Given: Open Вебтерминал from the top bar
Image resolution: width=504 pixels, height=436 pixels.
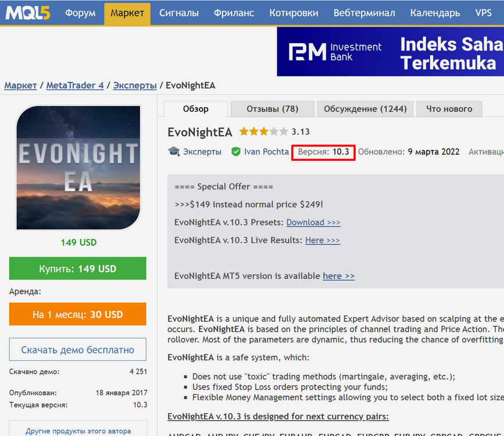Looking at the screenshot, I should pos(364,13).
